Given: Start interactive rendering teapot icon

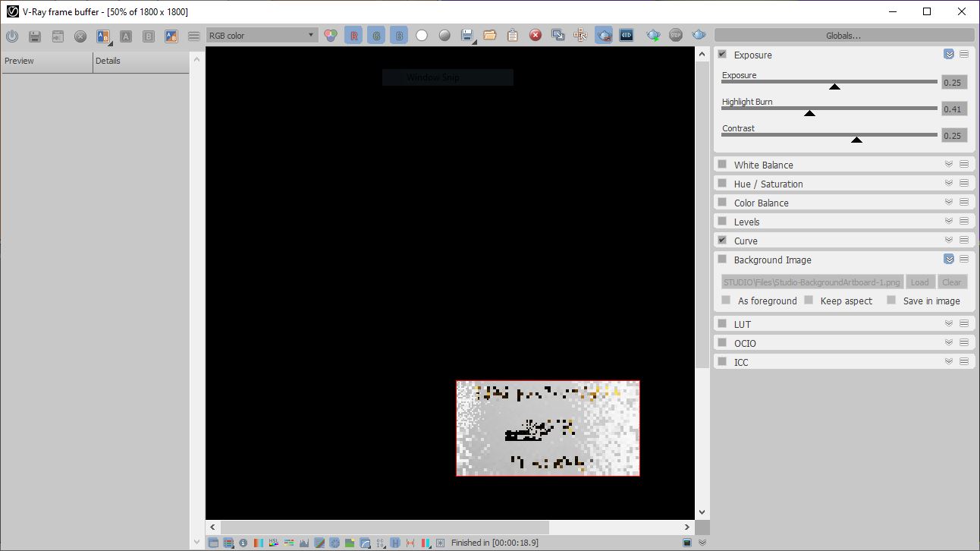Looking at the screenshot, I should [x=653, y=35].
